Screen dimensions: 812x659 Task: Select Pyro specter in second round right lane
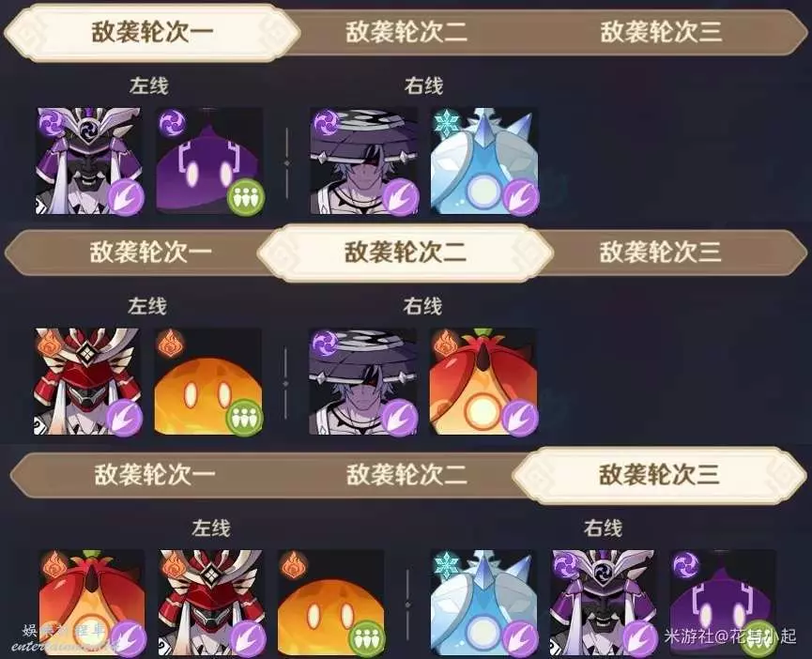pos(483,381)
